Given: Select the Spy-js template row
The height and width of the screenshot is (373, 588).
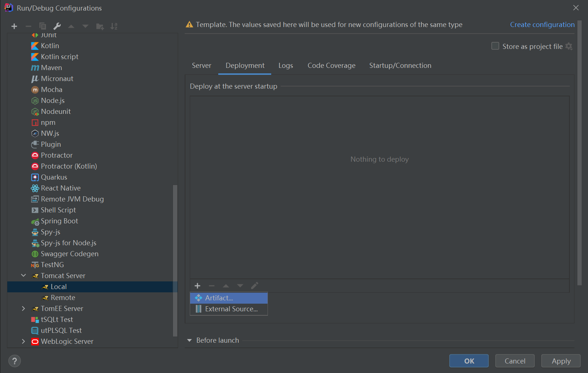Looking at the screenshot, I should tap(92, 232).
